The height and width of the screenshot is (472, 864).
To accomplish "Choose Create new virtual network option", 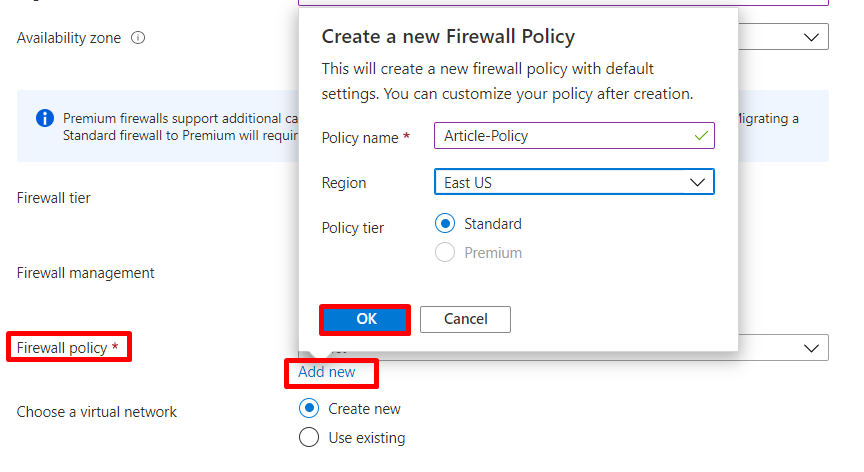I will tap(310, 408).
